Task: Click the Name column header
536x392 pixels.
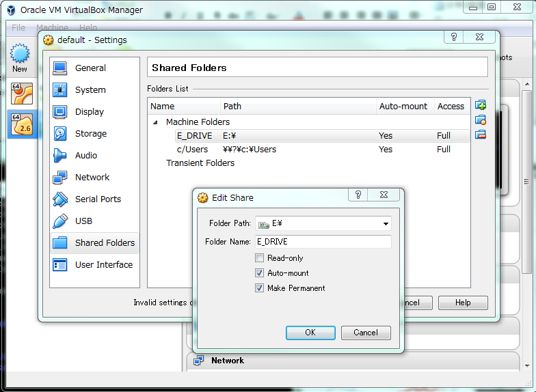Action: 185,107
